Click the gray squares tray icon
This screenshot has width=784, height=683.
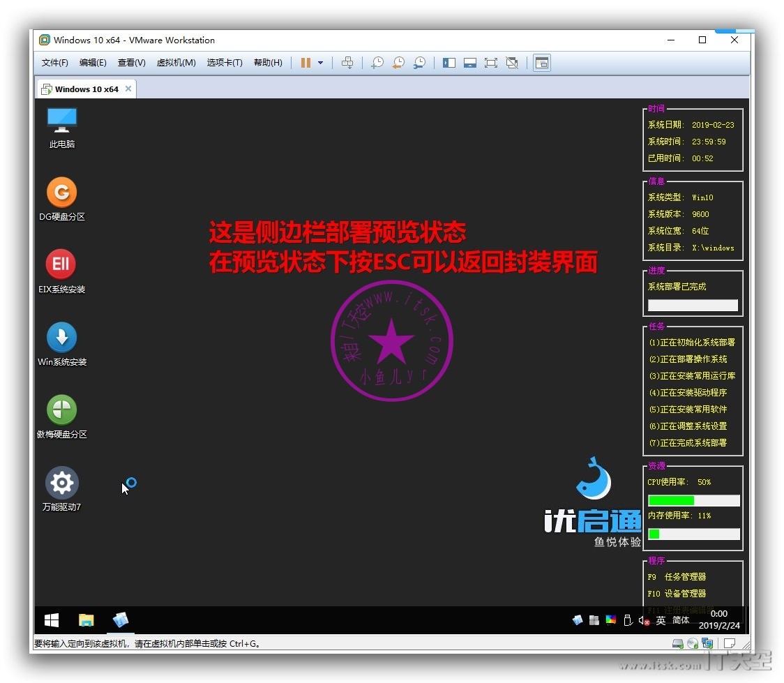[594, 620]
